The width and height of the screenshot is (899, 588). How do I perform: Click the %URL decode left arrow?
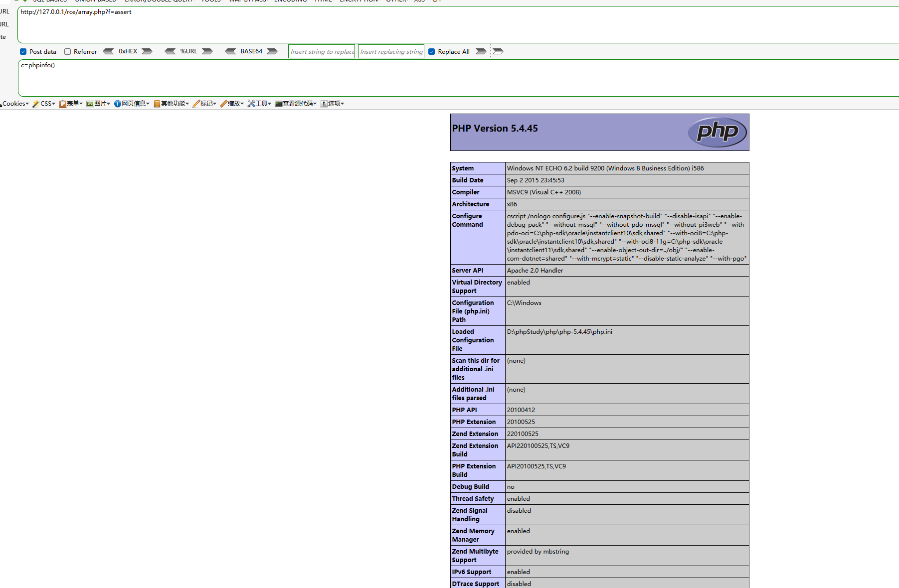[x=170, y=51]
